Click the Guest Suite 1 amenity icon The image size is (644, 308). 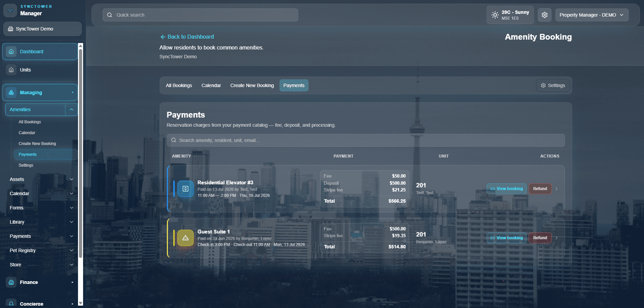pos(186,238)
